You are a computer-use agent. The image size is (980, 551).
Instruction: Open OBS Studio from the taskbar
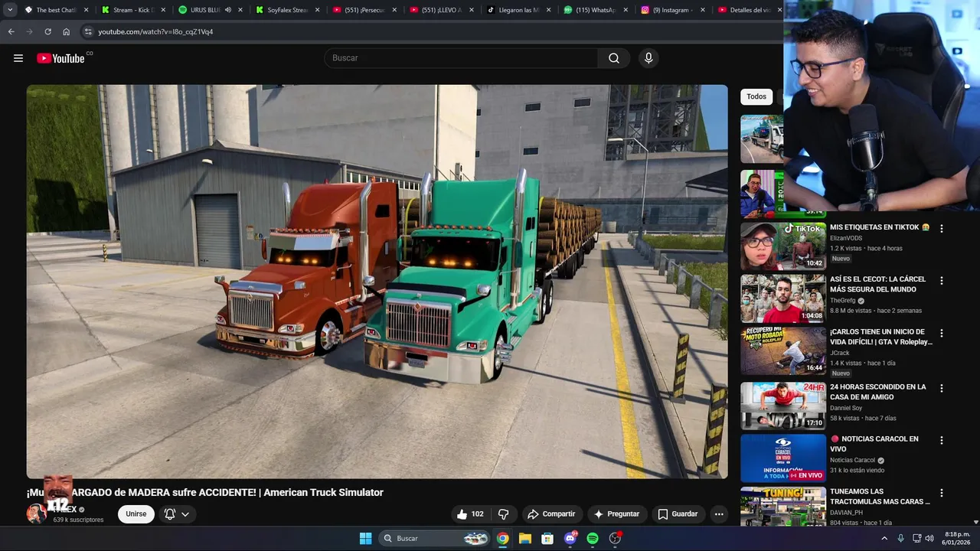click(x=615, y=539)
